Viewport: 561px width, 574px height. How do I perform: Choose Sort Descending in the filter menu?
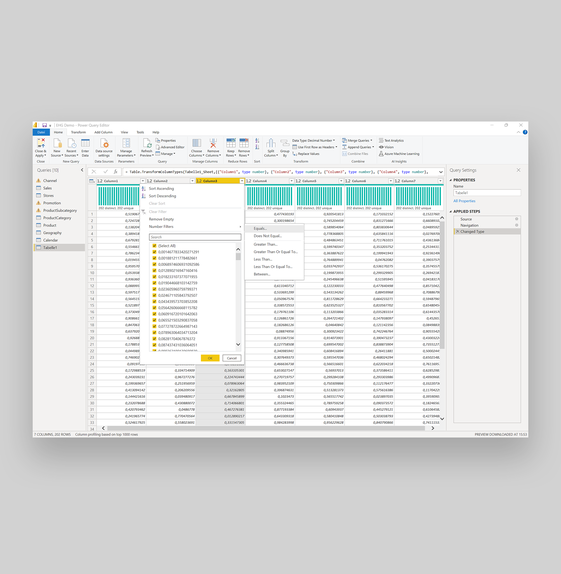click(162, 196)
